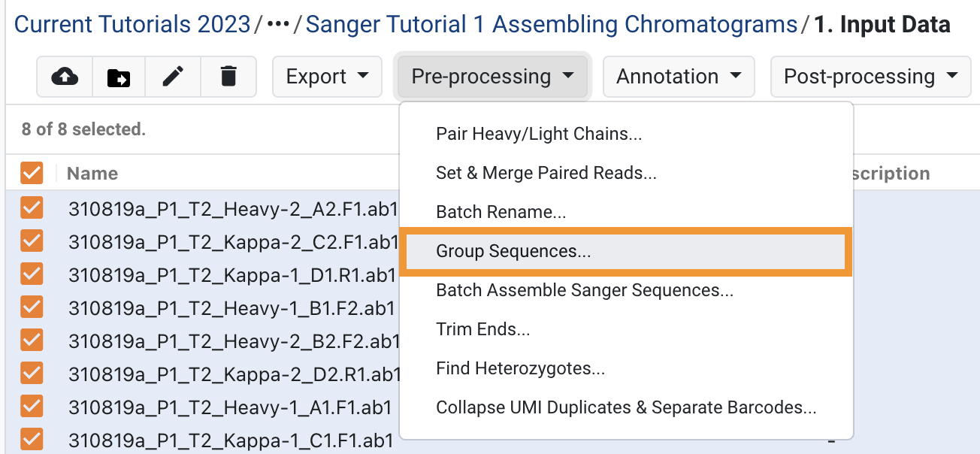This screenshot has height=454, width=980.
Task: Open the Export dropdown
Action: coord(328,77)
